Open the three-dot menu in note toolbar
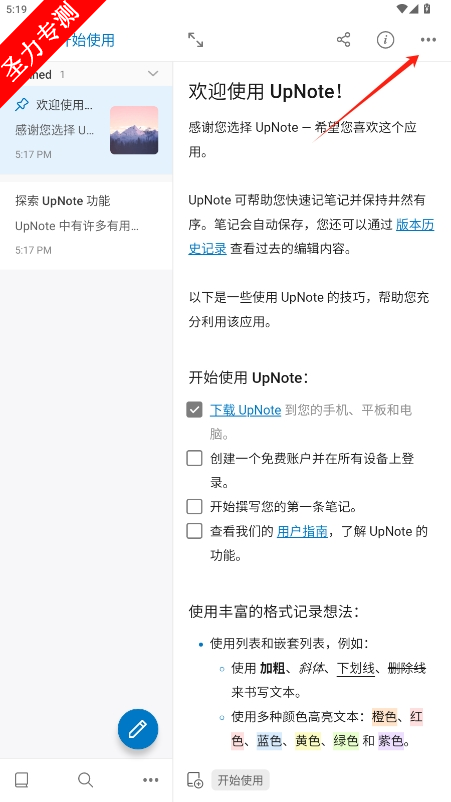 click(428, 40)
